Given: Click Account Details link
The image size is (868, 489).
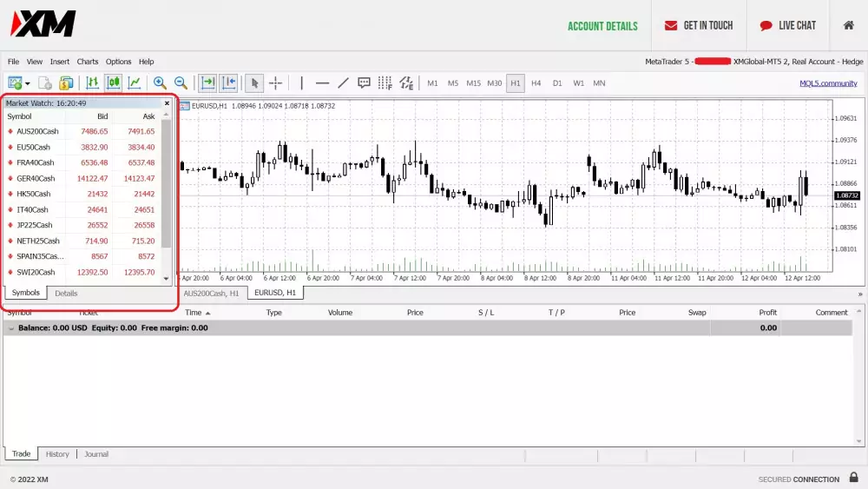Looking at the screenshot, I should click(602, 26).
